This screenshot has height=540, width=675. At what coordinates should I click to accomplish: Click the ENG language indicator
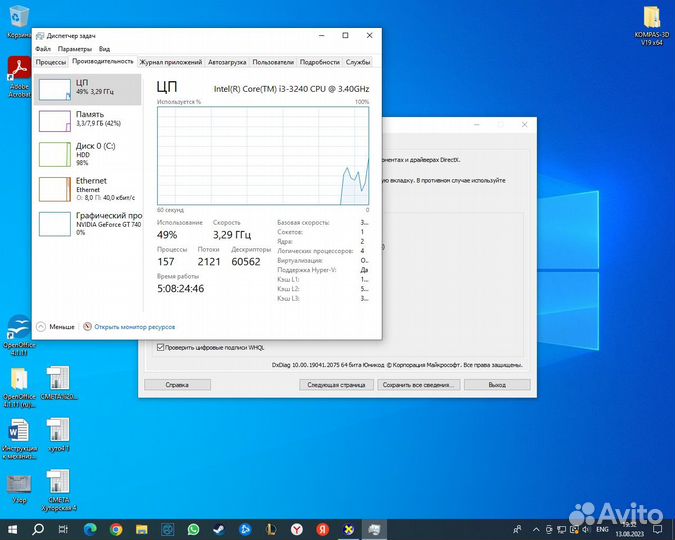(602, 529)
